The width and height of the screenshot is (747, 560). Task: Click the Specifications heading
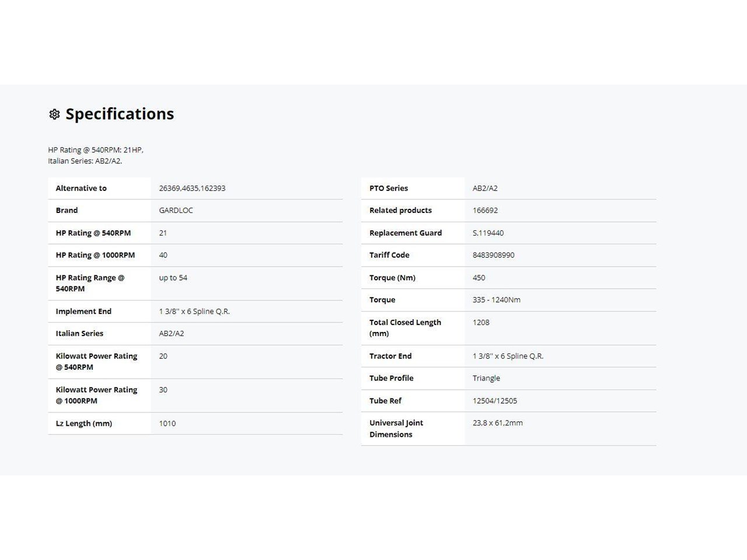coord(119,114)
